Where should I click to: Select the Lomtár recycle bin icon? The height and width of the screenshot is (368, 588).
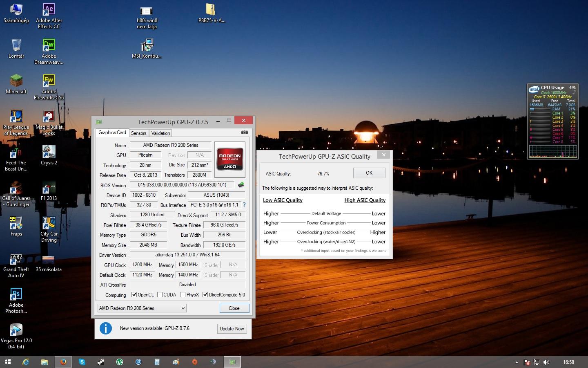point(16,49)
